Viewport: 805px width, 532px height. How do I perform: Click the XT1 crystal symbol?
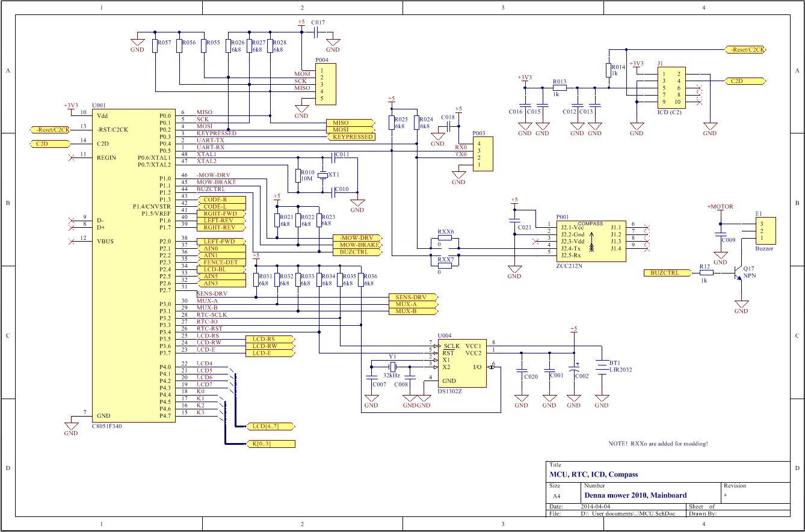321,175
